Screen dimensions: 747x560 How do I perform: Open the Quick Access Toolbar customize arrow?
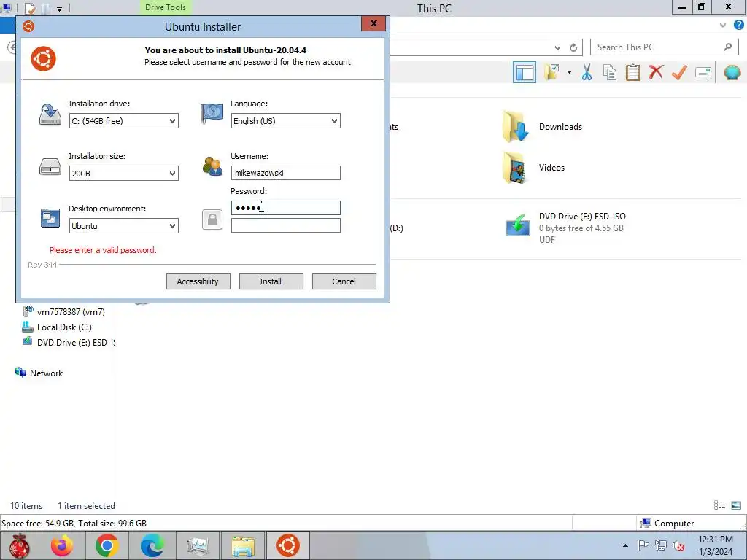(x=60, y=9)
